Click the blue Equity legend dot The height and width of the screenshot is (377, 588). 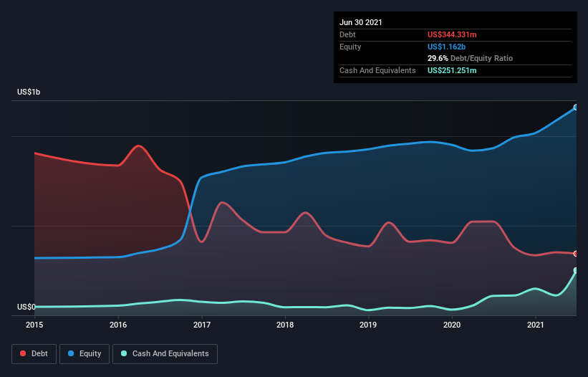coord(71,353)
